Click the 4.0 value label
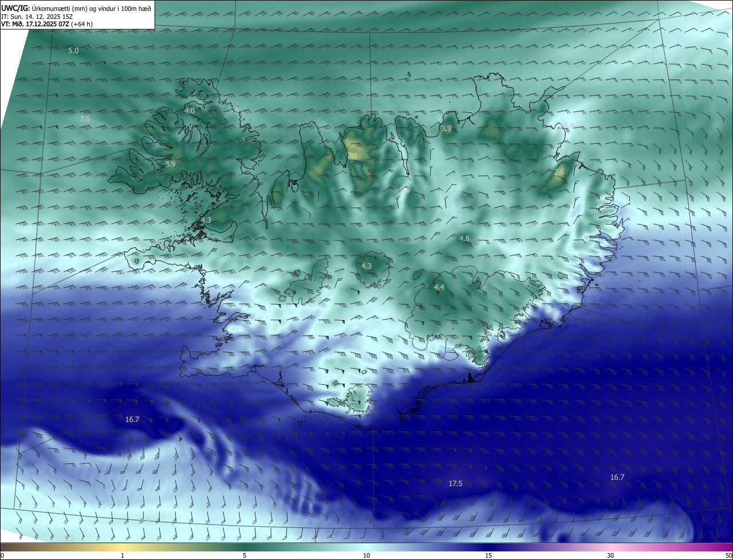The width and height of the screenshot is (733, 560). click(189, 111)
